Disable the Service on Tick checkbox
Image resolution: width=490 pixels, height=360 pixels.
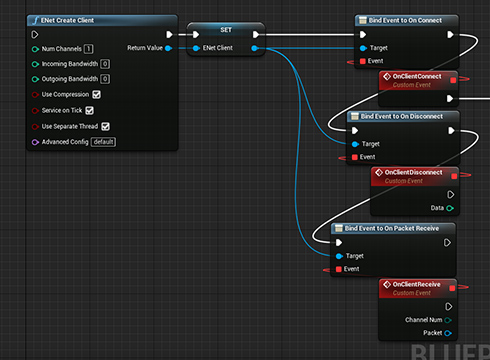click(89, 110)
